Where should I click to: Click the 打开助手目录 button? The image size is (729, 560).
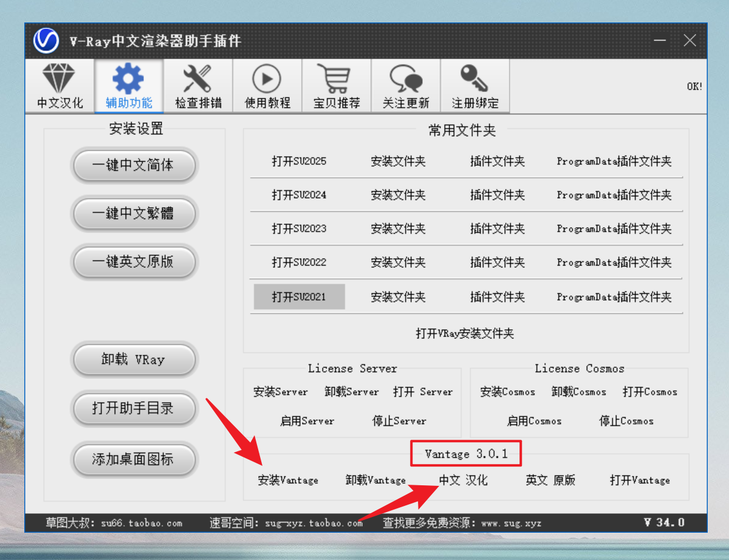tap(134, 409)
